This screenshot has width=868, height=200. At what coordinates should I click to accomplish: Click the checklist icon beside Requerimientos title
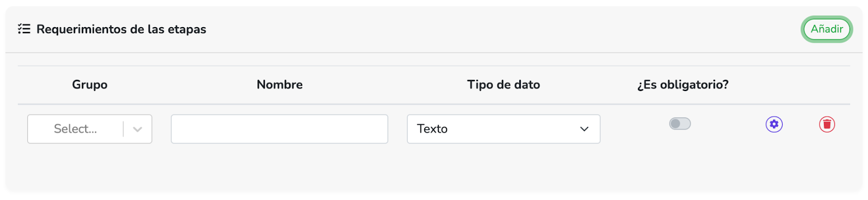pos(24,29)
